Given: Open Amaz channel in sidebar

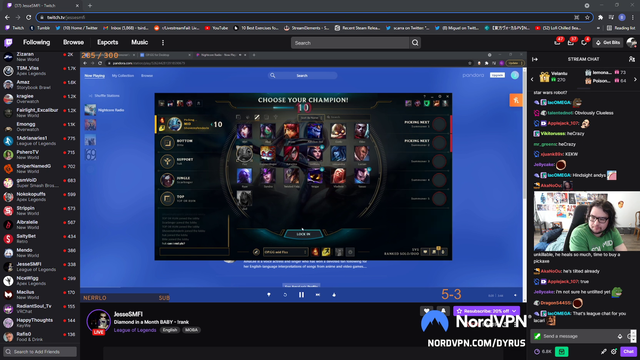Looking at the screenshot, I should (x=39, y=84).
